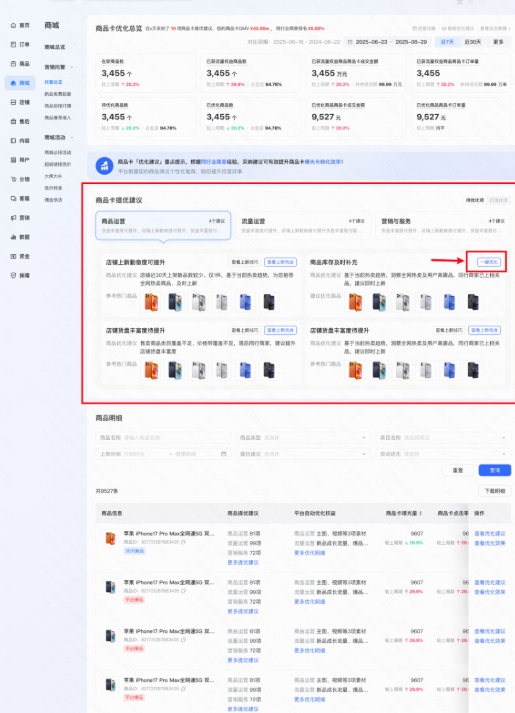515x713 pixels.
Task: Select the highlighted 商城 mall sidebar icon
Action: pos(14,83)
